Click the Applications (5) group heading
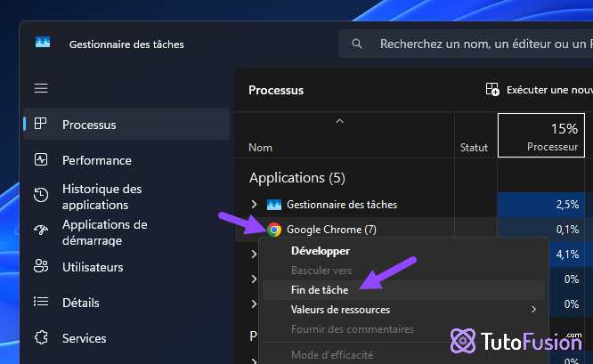The width and height of the screenshot is (593, 364). pos(297,178)
